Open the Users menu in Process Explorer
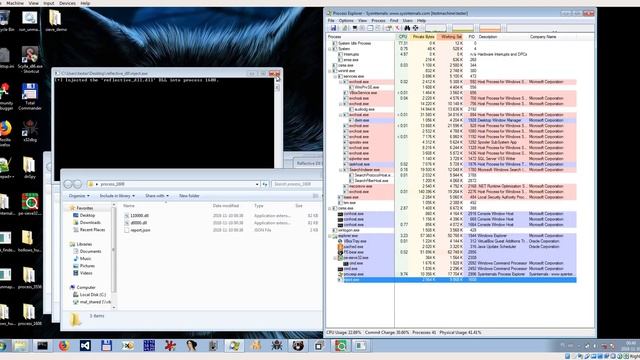 coord(407,20)
